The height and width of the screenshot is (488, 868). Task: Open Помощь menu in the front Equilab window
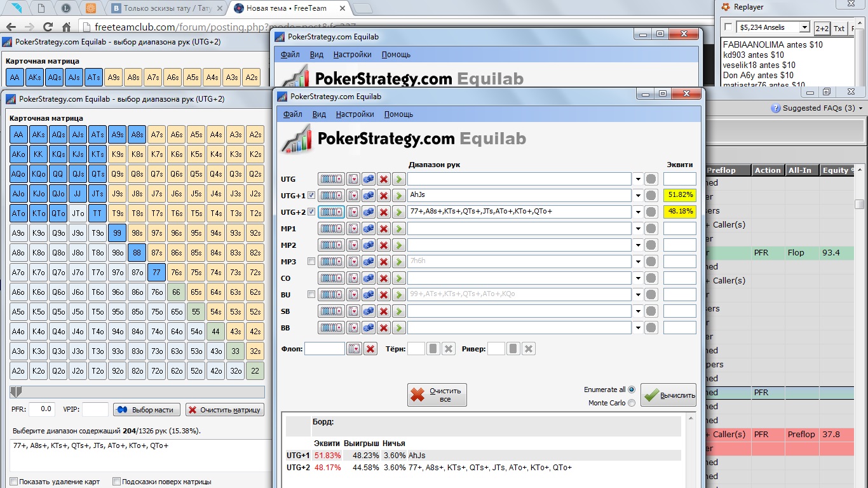(398, 114)
